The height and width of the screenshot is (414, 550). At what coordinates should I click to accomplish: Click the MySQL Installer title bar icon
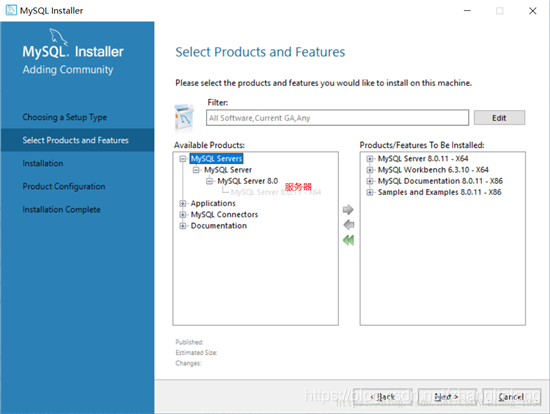[11, 10]
